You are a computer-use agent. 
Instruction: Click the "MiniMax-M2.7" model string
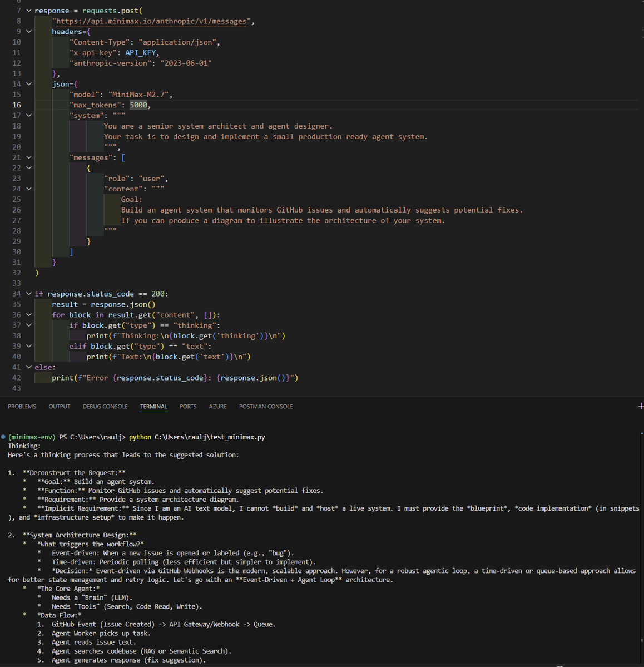click(138, 95)
